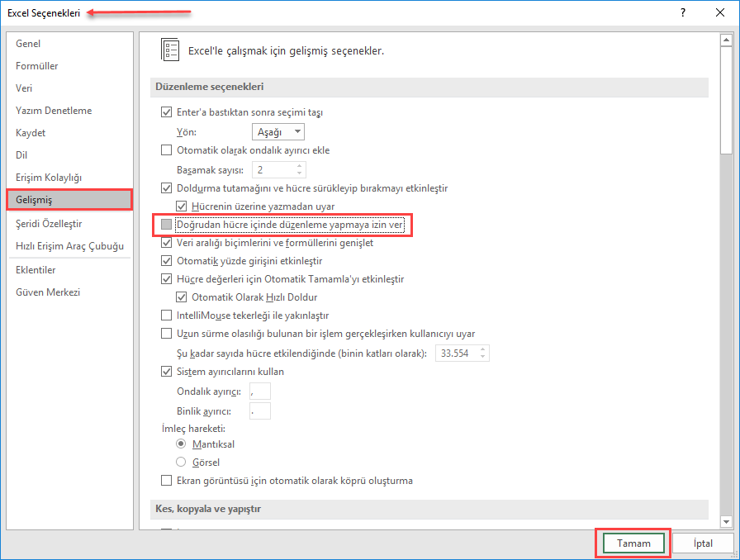Screen dimensions: 740x560
Task: Uncheck 'Hücrenin üzerine yazmadan uyar'
Action: (181, 206)
